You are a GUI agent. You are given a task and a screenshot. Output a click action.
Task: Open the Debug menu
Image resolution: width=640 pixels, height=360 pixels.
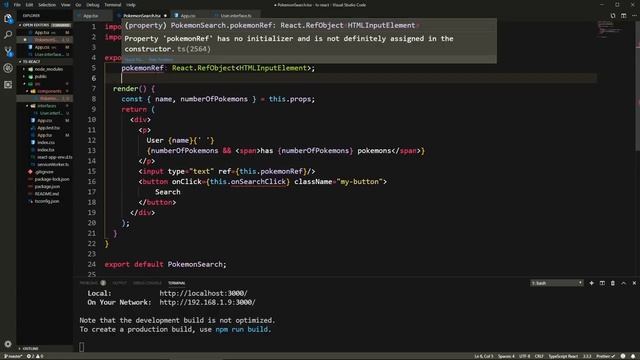(x=93, y=5)
